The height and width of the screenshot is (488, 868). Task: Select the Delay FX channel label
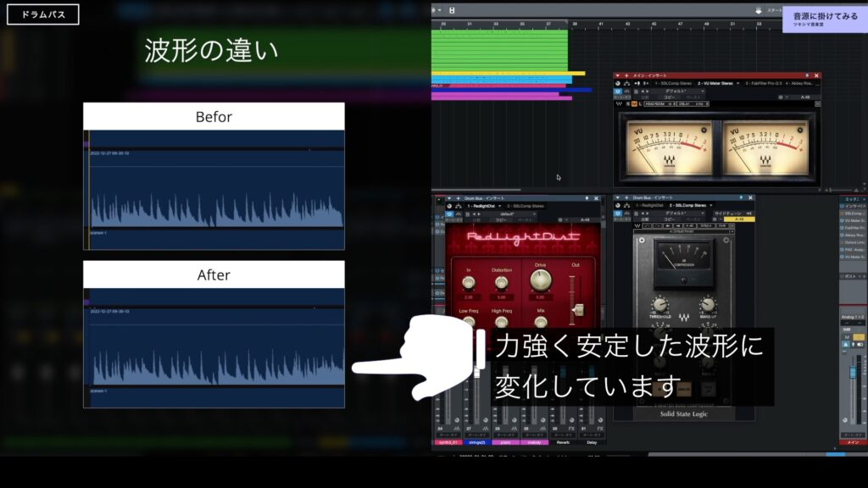pos(592,442)
